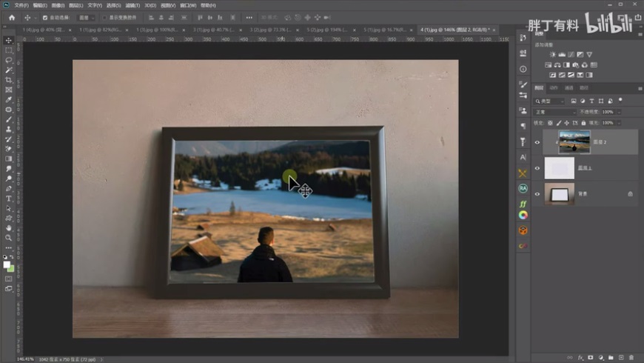
Task: Open the three-dots alignment options menu
Action: pyautogui.click(x=249, y=18)
